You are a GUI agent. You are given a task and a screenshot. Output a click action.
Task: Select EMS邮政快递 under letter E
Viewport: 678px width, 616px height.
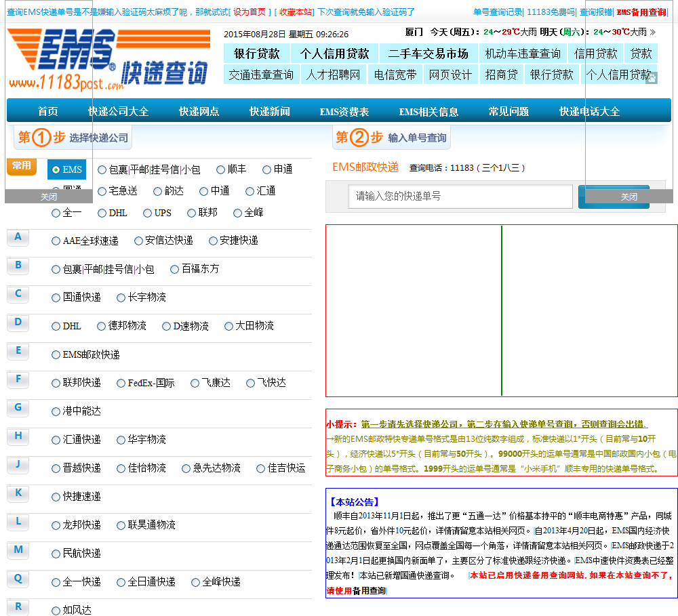(56, 355)
